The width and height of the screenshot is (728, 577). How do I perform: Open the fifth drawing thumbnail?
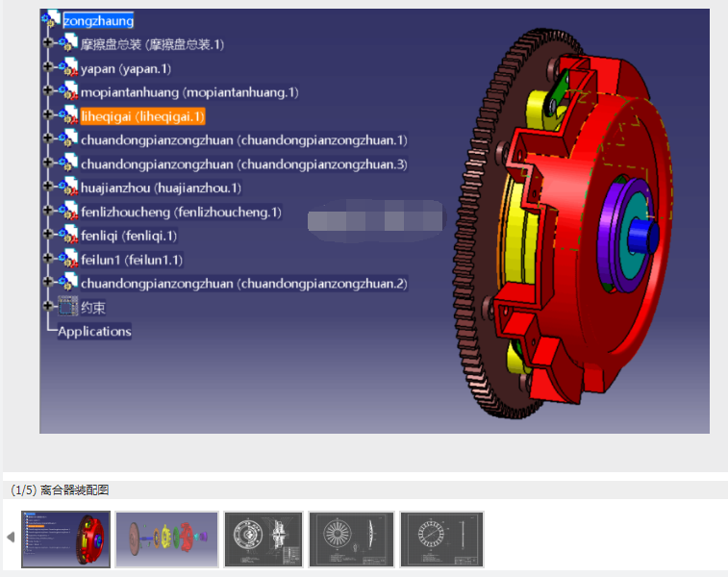coord(441,539)
